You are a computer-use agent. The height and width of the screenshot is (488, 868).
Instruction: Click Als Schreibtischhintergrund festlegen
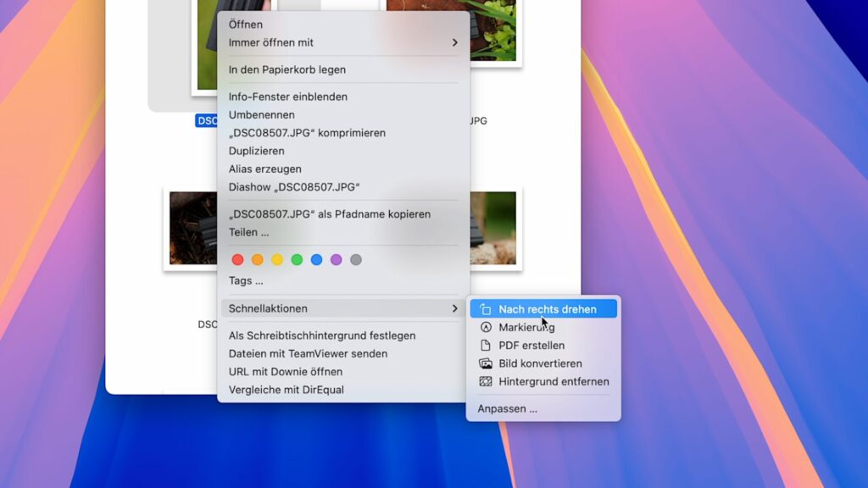pyautogui.click(x=321, y=335)
